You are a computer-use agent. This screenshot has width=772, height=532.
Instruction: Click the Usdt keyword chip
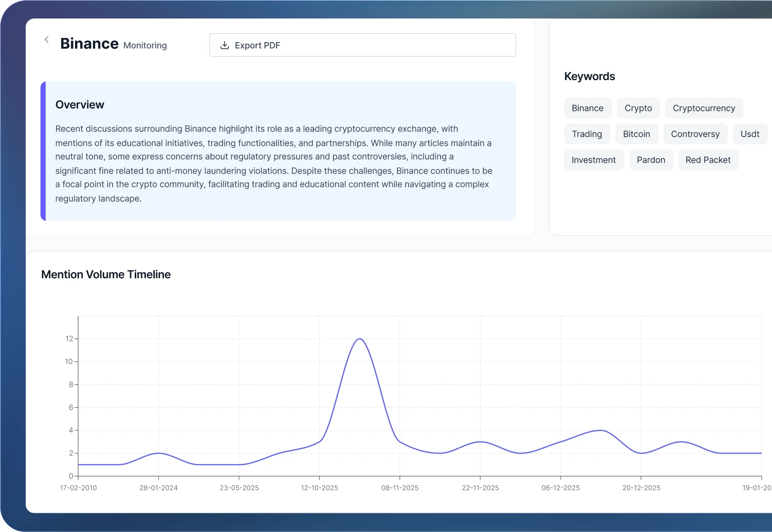(x=749, y=134)
